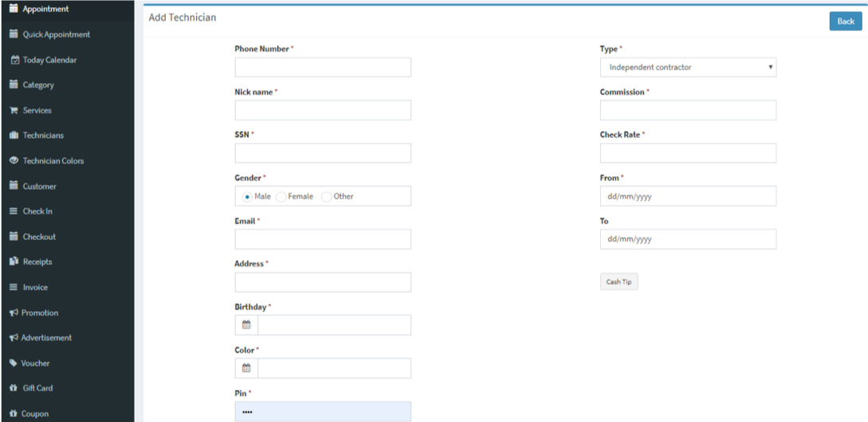Open the Services menu item
The image size is (868, 422).
point(67,110)
